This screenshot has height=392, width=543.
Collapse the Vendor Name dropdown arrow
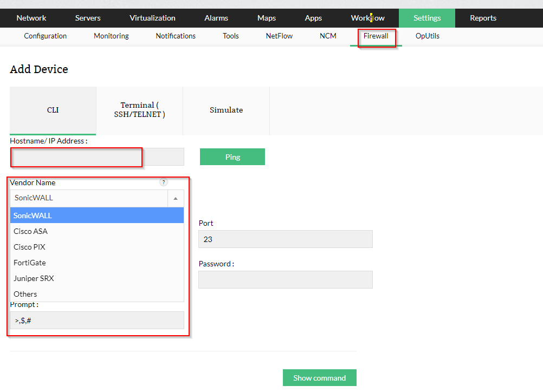[176, 198]
